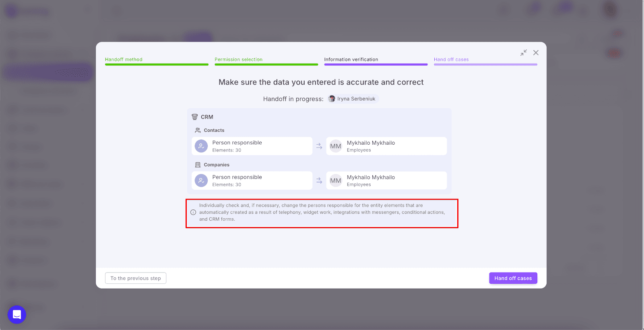Click the CRM section heading
Viewport: 644px width, 330px height.
[207, 117]
